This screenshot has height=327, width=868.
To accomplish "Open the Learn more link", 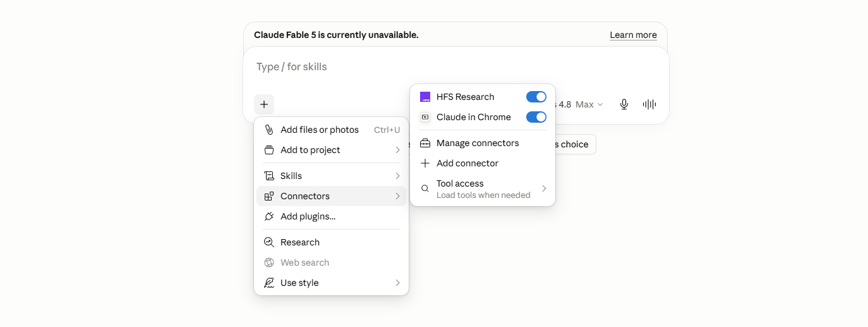I will [x=633, y=35].
